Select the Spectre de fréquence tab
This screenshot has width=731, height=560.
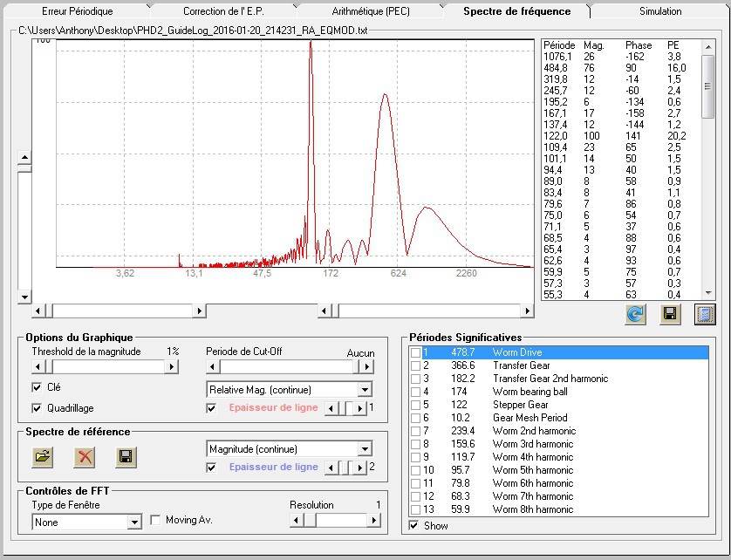[x=516, y=11]
